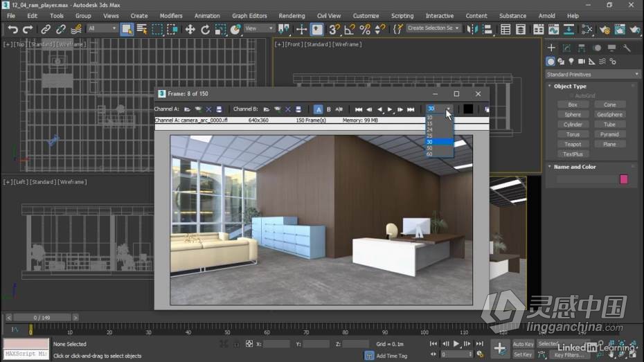Toggle Window/Crossing selection mode
The width and height of the screenshot is (644, 362).
[172, 29]
